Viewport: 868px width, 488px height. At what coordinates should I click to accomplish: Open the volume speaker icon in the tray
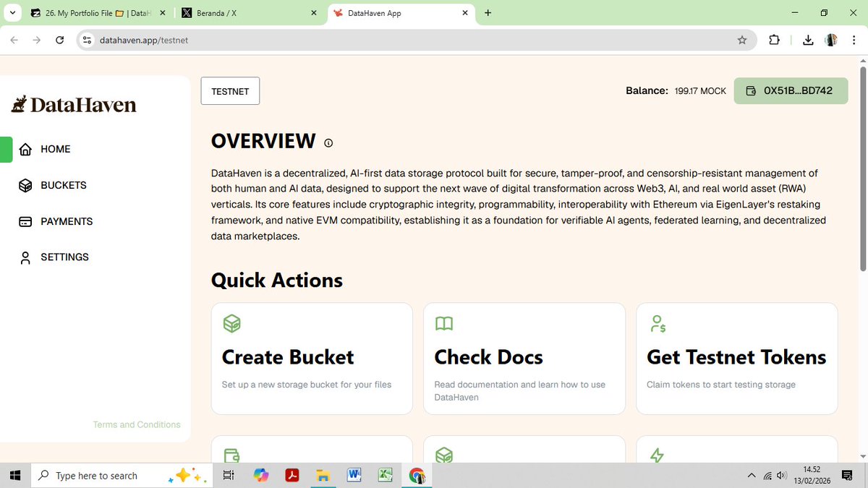(x=781, y=476)
